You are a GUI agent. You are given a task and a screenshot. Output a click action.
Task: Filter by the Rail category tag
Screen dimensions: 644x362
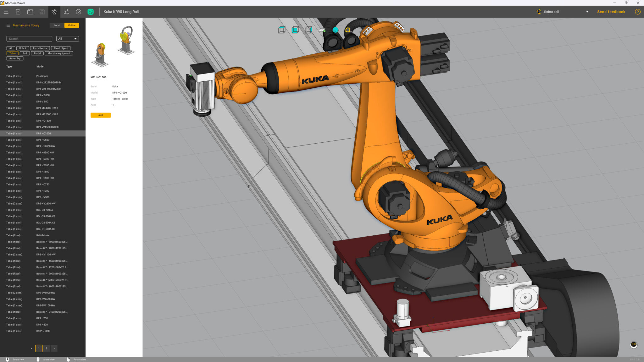(x=25, y=53)
